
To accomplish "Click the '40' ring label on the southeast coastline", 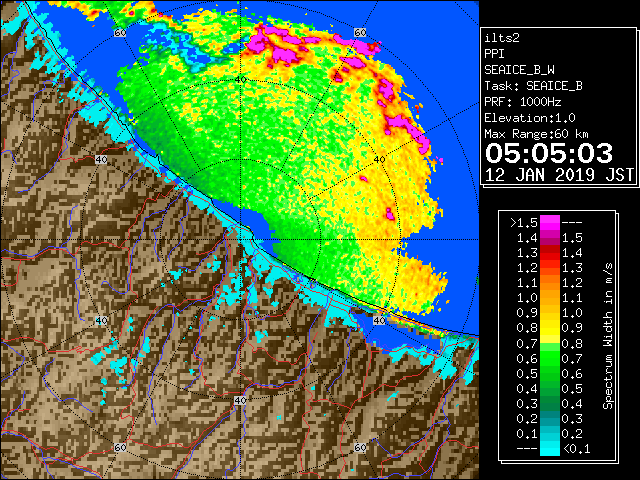I will (380, 321).
